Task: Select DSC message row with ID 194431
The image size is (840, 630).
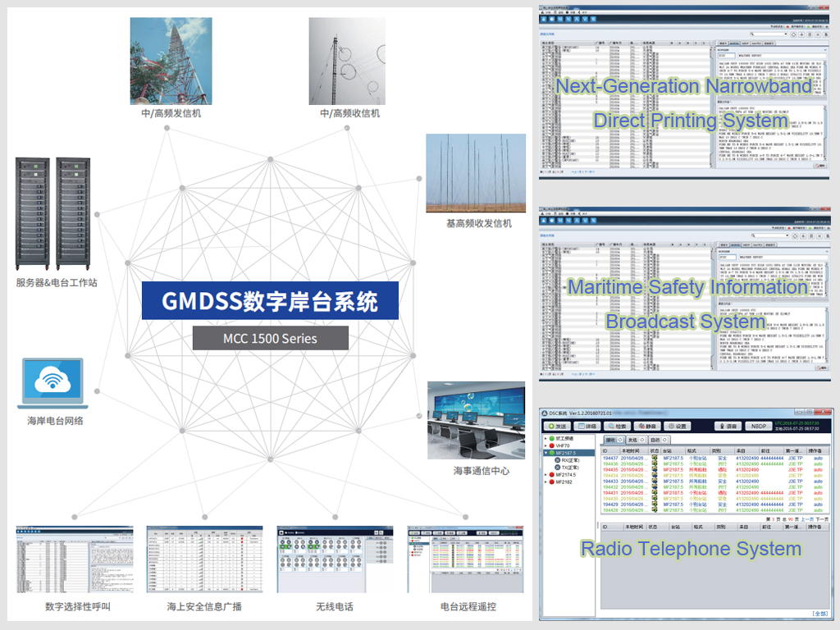Action: (713, 493)
